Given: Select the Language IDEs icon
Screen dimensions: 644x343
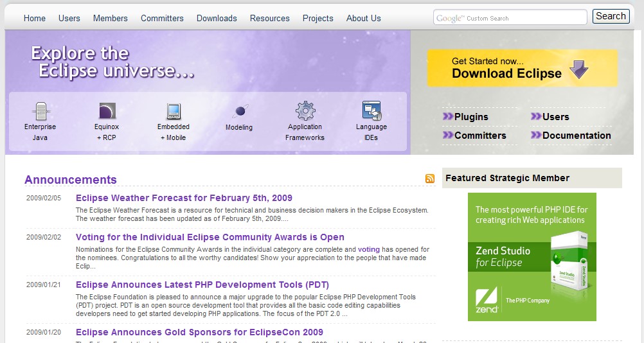Looking at the screenshot, I should coord(371,110).
